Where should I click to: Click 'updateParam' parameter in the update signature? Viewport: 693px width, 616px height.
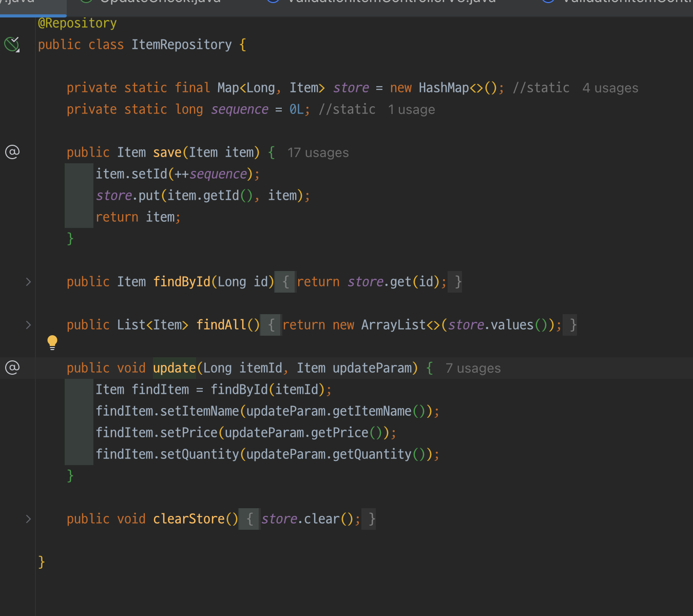(372, 368)
